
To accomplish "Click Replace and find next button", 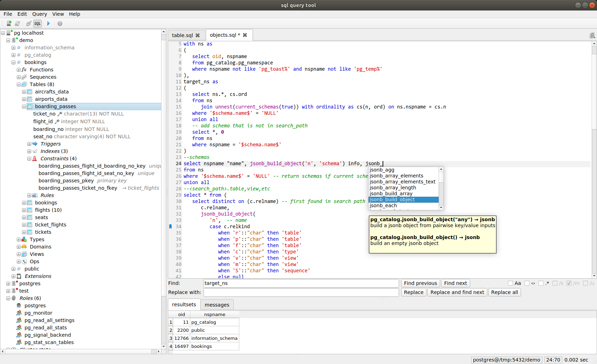I will coord(457,292).
